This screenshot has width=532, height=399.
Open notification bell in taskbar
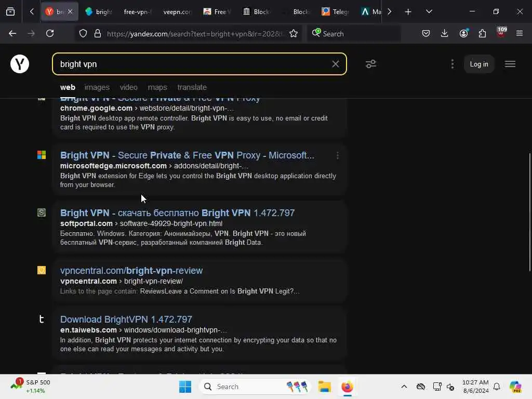point(497,387)
